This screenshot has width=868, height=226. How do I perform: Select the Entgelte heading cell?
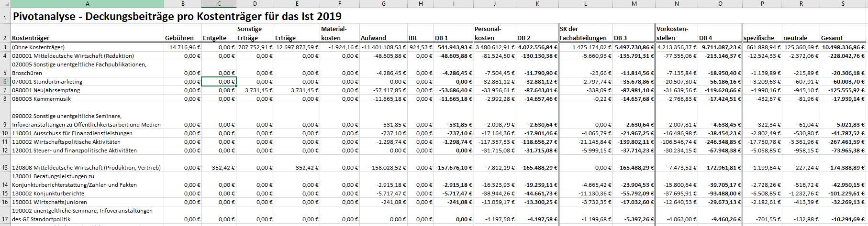[x=214, y=38]
